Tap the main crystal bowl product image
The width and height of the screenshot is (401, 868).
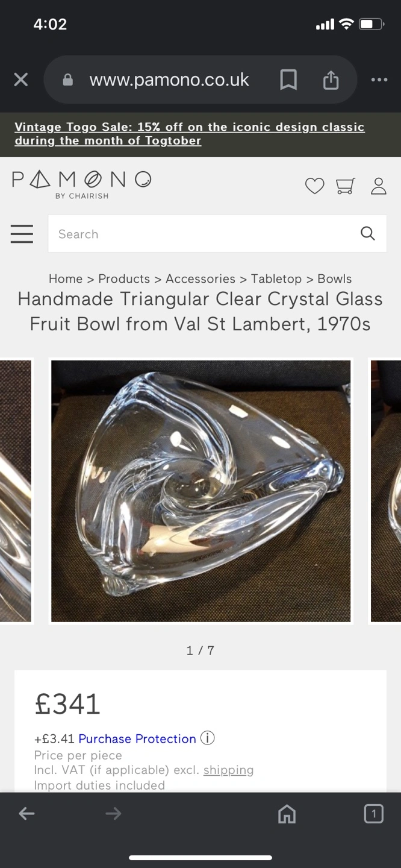coord(200,491)
